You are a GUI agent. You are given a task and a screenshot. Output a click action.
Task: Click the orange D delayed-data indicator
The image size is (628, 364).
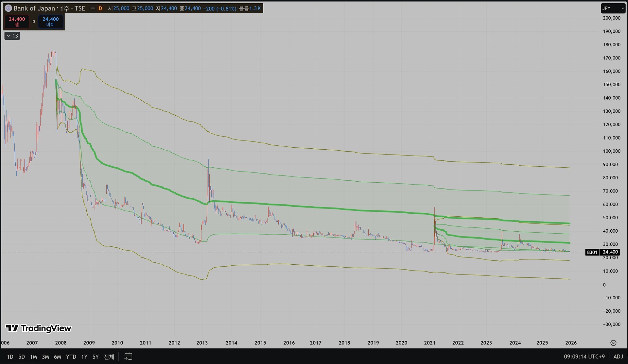100,8
